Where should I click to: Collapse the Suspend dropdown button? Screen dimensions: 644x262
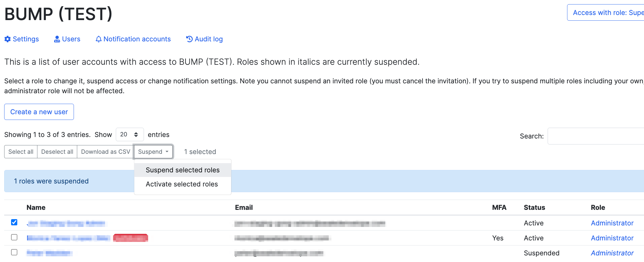point(153,152)
